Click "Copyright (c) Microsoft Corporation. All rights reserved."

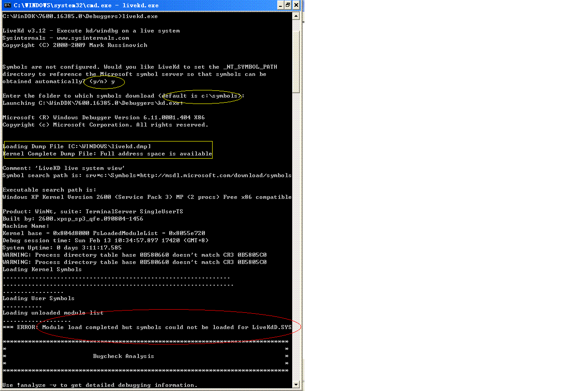pos(106,125)
